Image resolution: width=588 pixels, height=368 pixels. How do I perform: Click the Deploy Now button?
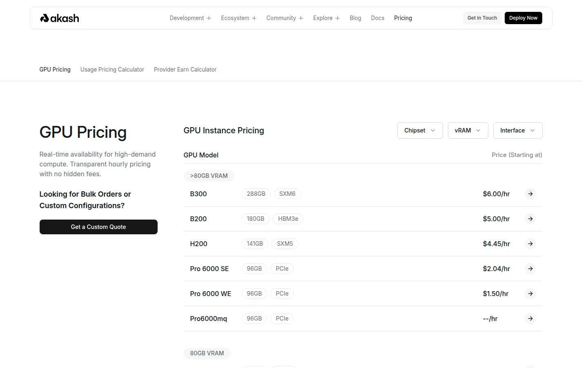[x=523, y=18]
